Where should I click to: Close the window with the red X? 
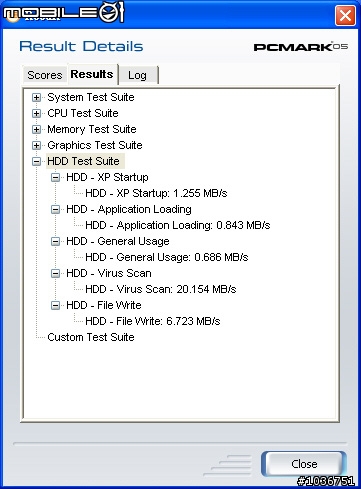[345, 15]
